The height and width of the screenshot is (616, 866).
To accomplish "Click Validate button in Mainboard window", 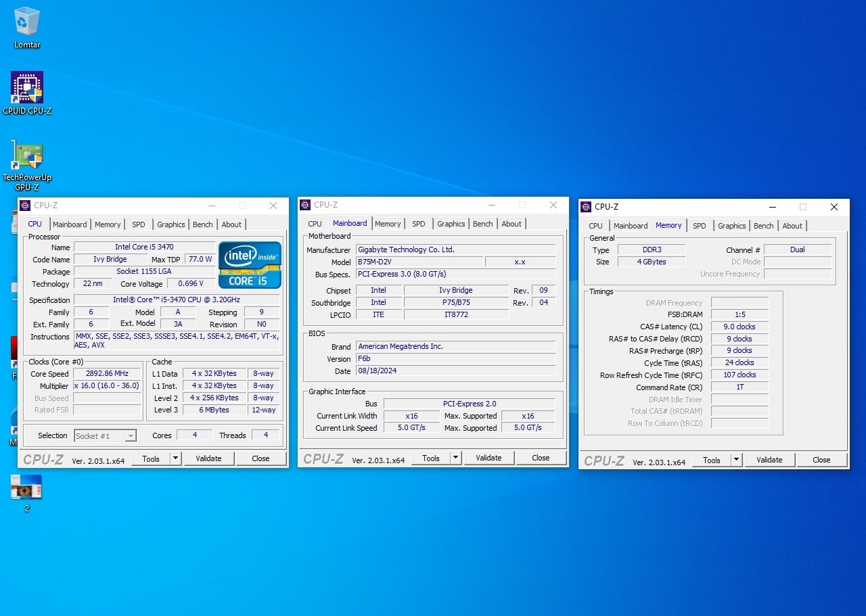I will 488,458.
